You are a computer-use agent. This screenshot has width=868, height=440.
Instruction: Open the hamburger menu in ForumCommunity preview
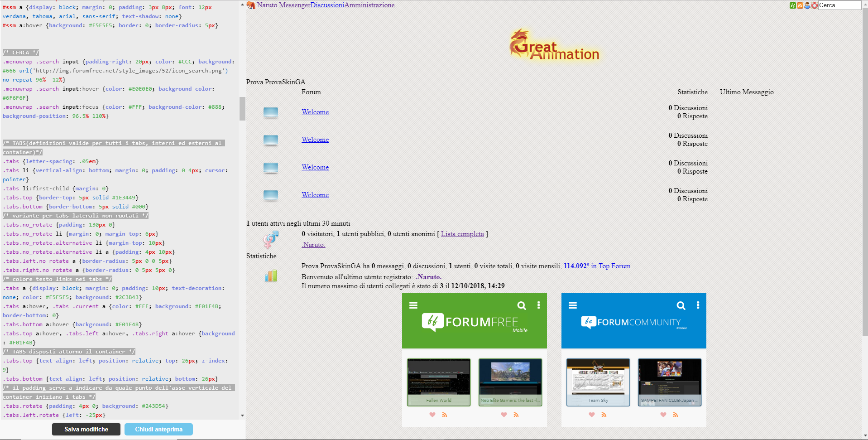click(x=573, y=305)
